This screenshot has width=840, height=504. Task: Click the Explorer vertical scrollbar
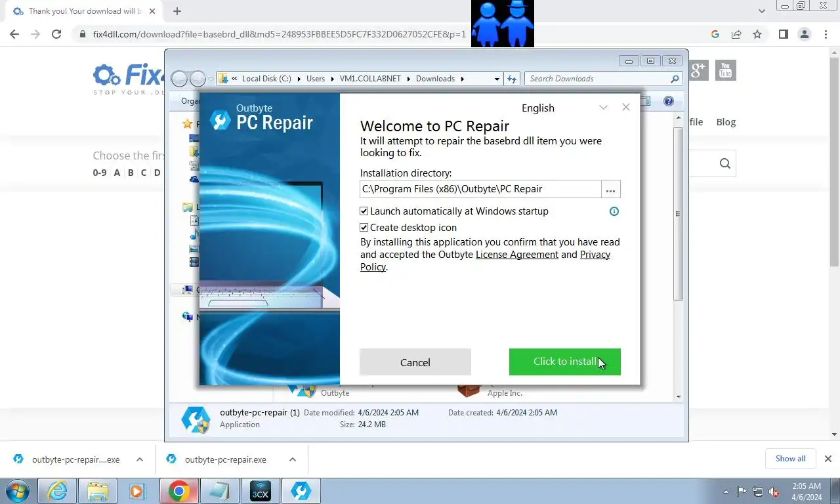pos(679,213)
